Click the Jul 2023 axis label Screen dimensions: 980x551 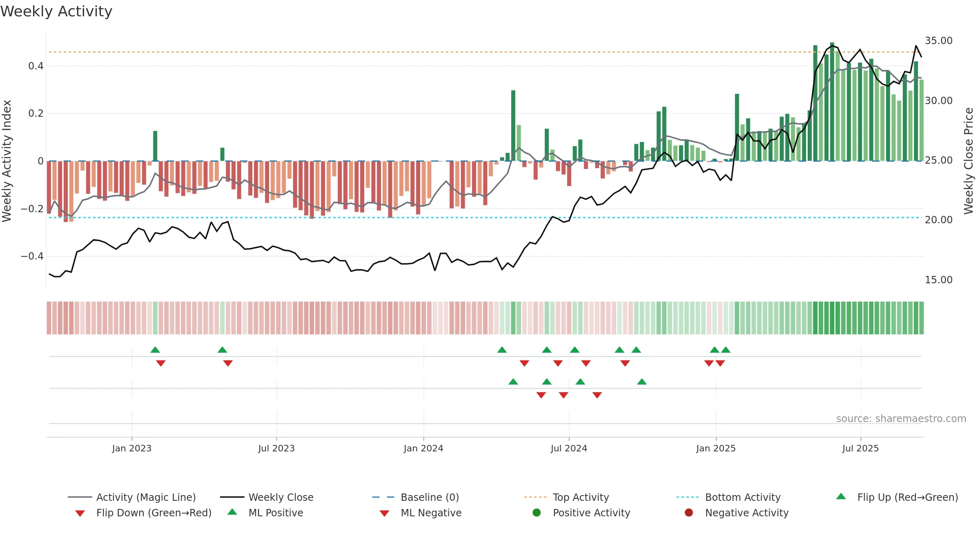click(x=276, y=448)
